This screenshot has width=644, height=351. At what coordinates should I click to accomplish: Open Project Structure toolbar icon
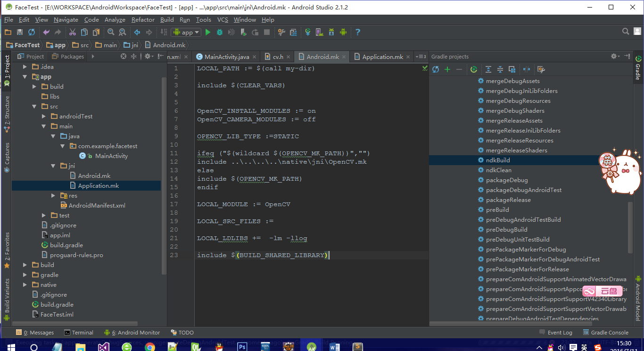293,32
